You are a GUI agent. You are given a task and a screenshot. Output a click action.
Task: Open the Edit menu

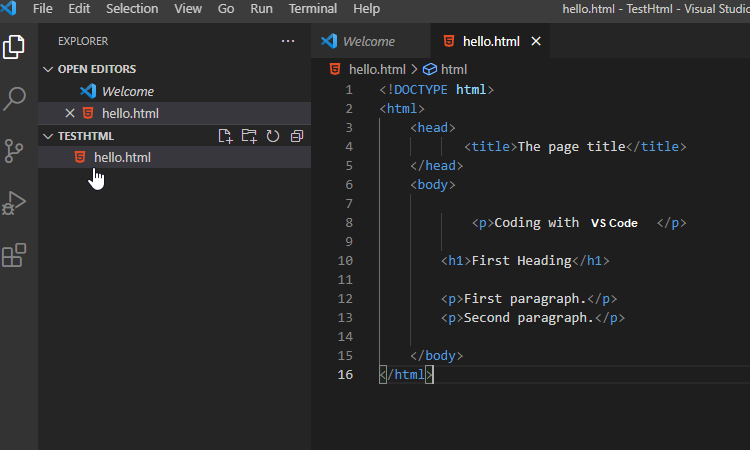coord(79,9)
